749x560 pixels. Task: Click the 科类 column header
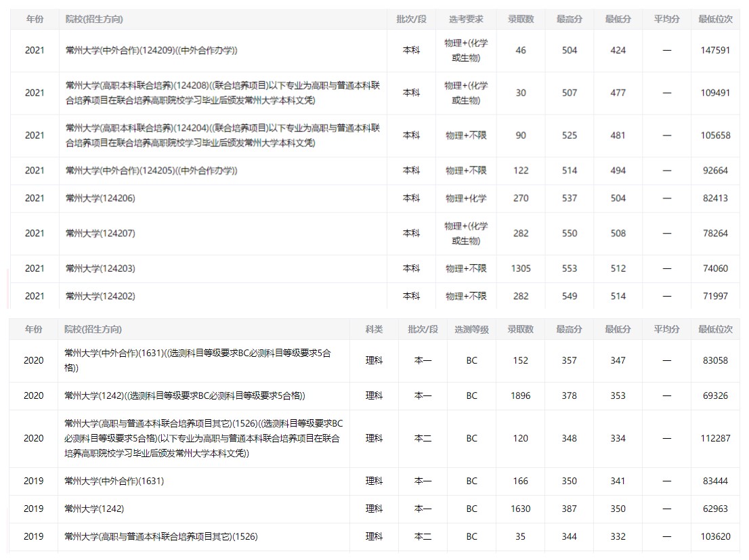(x=374, y=329)
